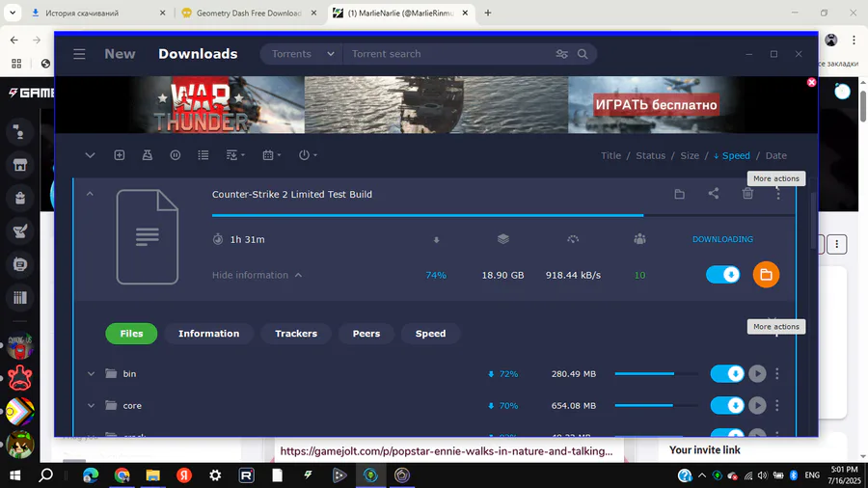The image size is (868, 488).
Task: Click the orange open-folder button
Action: [766, 275]
